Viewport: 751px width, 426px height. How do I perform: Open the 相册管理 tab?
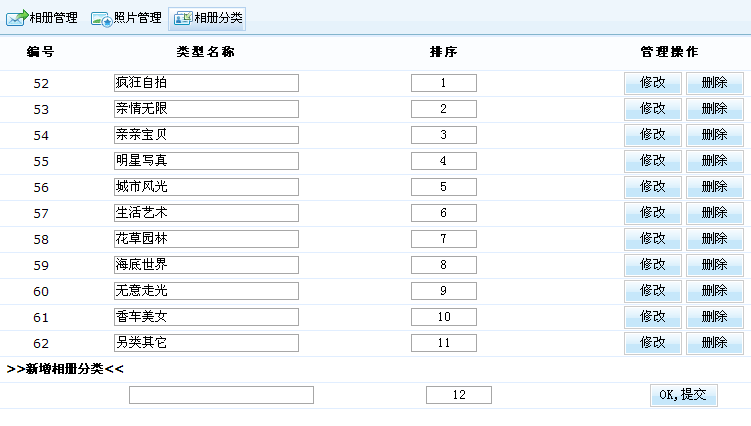pos(42,18)
